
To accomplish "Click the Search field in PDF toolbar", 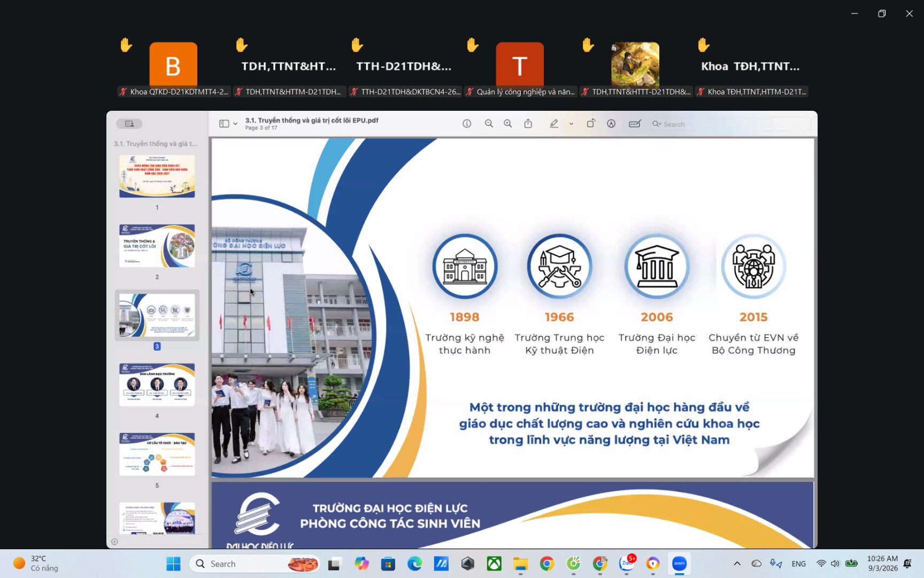I will pos(730,124).
